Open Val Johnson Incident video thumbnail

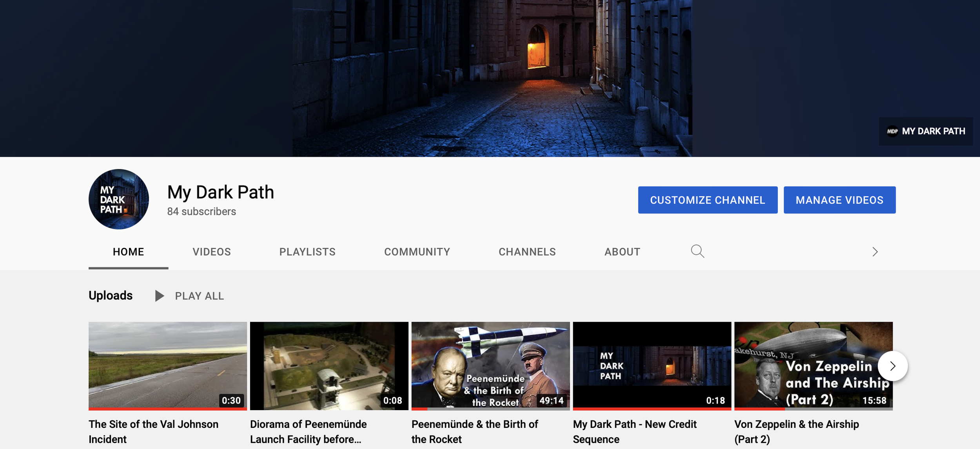point(167,365)
